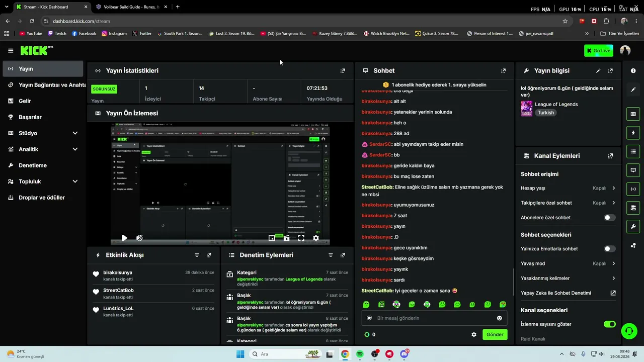Pop out the Yayın İstatistikleri panel
The height and width of the screenshot is (362, 644).
pyautogui.click(x=343, y=71)
